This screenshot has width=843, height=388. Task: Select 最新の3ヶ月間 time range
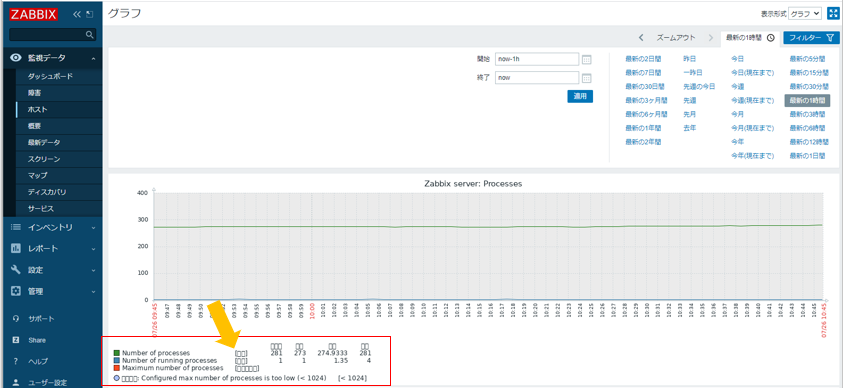(x=646, y=100)
